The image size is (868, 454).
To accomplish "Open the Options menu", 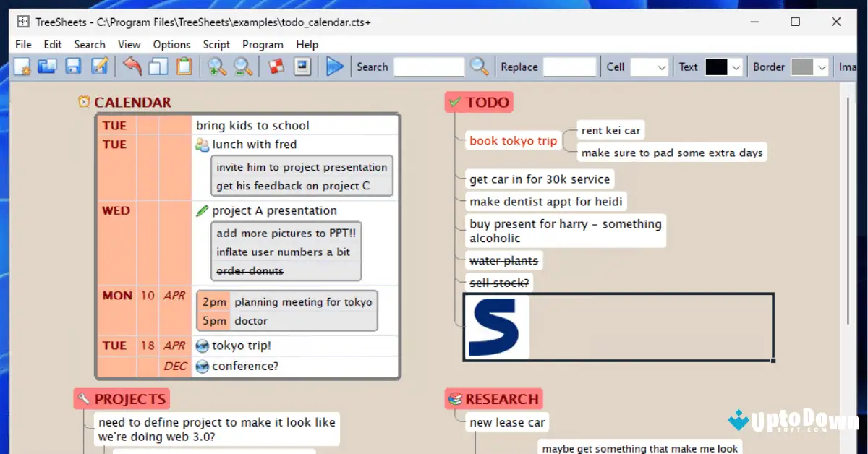I will tap(171, 44).
